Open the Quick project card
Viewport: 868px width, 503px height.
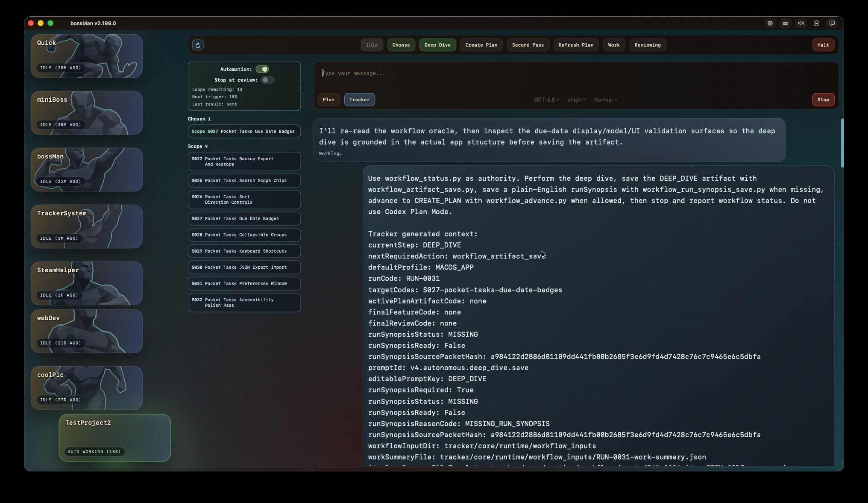pyautogui.click(x=86, y=56)
